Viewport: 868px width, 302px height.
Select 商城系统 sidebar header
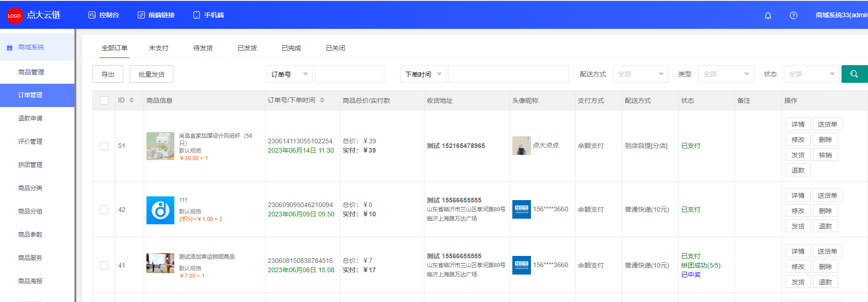37,47
